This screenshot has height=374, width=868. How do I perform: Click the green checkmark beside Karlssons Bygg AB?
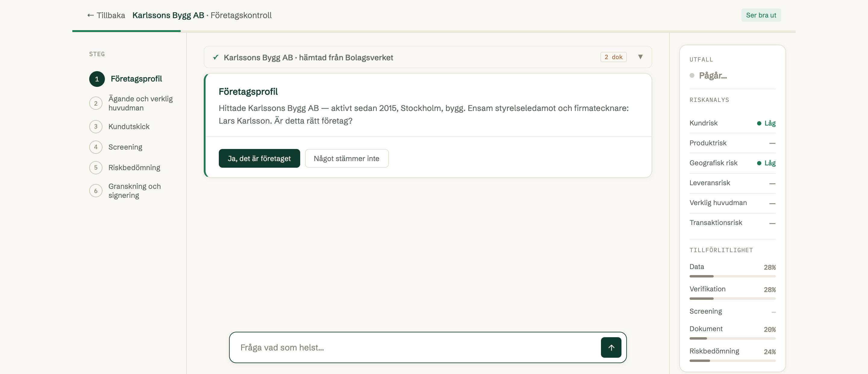tap(216, 57)
